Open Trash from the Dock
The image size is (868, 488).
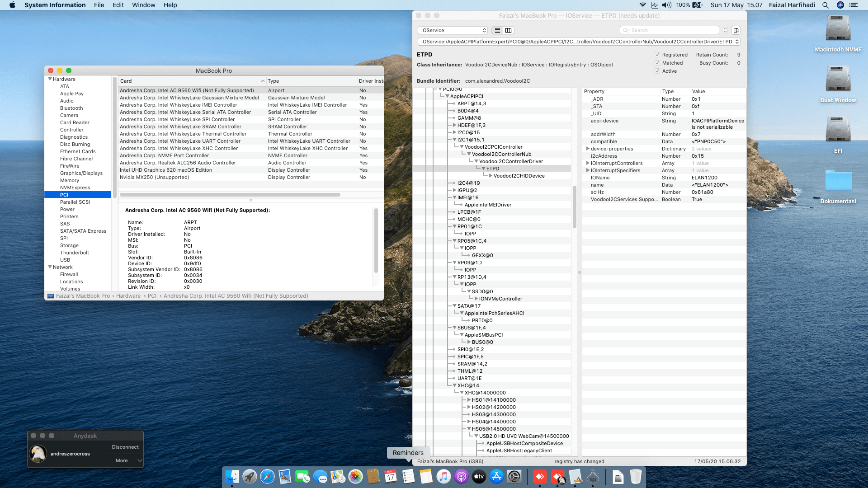[x=636, y=476]
